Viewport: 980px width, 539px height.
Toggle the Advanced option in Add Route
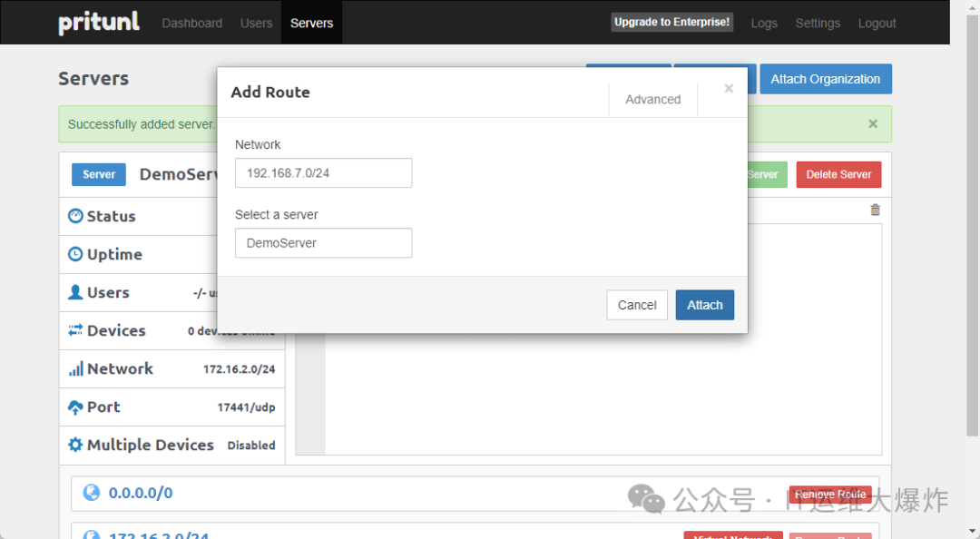(x=652, y=100)
